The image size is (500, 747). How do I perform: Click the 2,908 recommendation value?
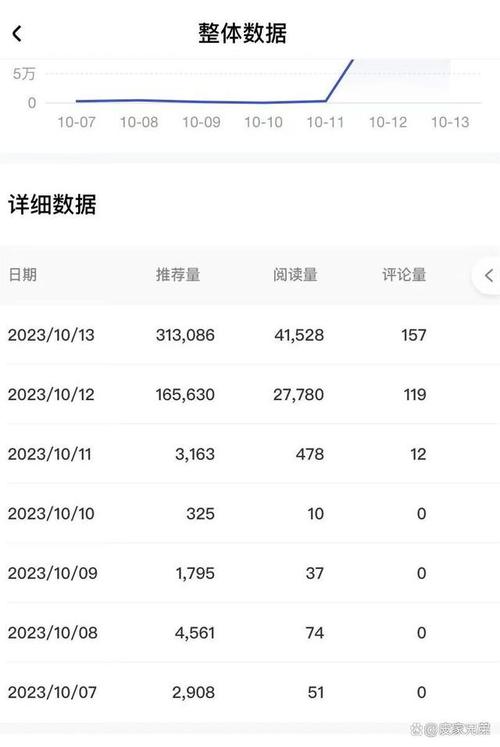pyautogui.click(x=193, y=692)
